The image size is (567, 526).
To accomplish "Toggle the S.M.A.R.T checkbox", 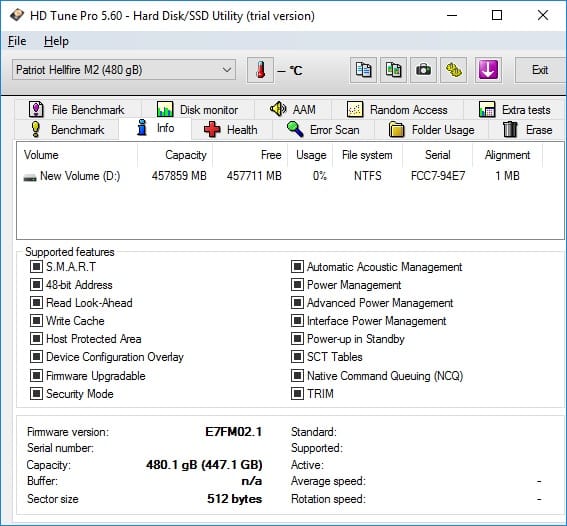I will click(36, 267).
